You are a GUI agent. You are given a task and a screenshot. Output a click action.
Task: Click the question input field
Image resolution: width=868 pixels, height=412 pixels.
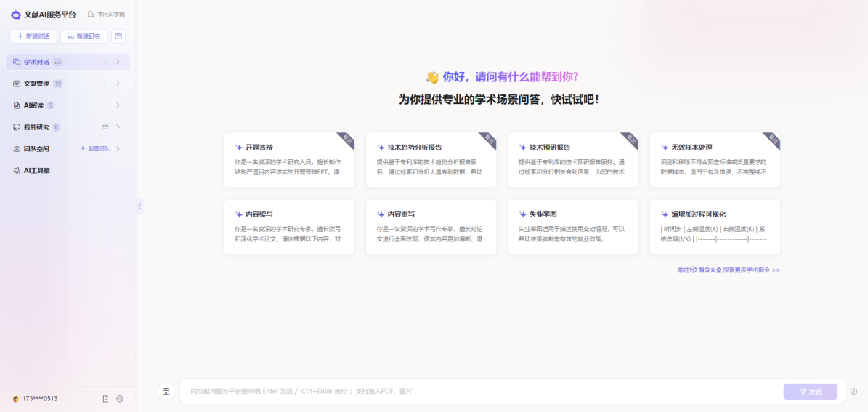click(x=479, y=392)
